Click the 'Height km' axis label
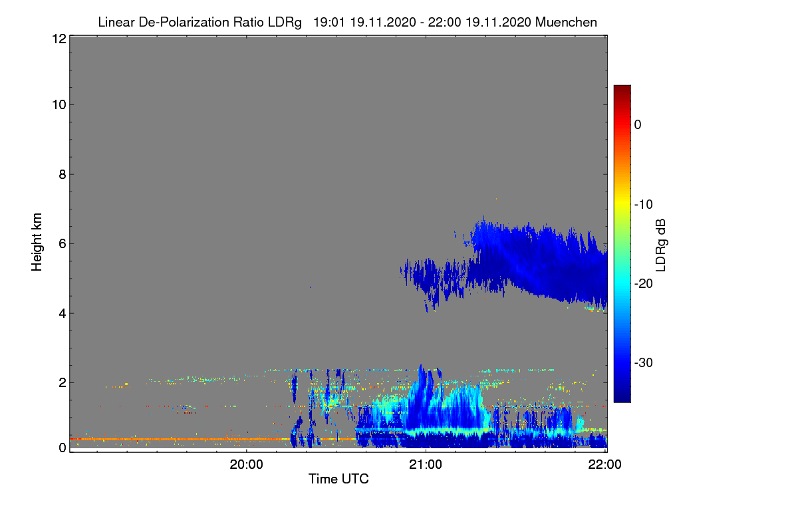 coord(37,242)
